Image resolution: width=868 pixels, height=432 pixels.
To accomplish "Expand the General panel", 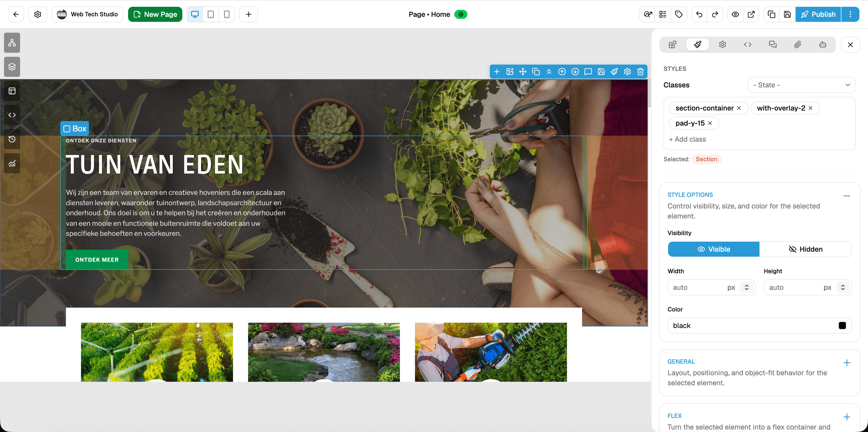I will click(846, 363).
